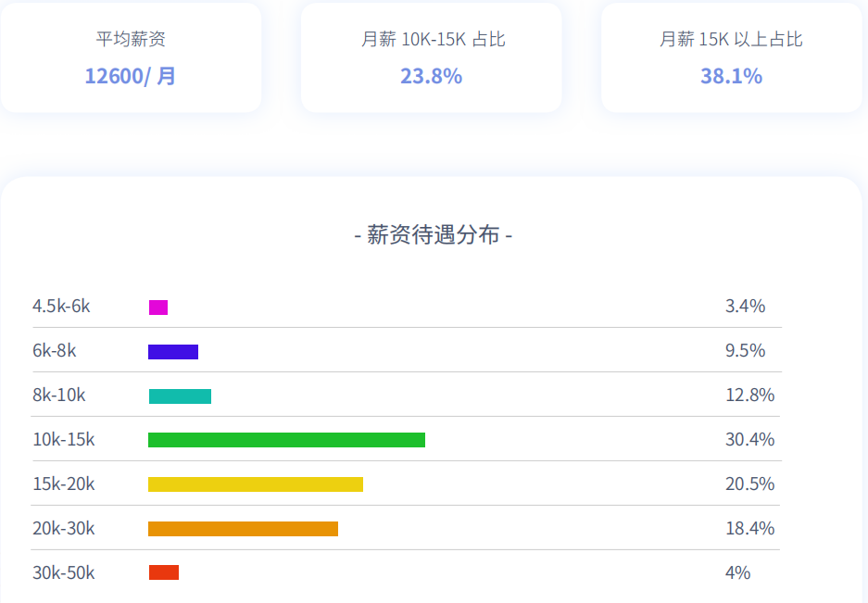This screenshot has width=868, height=603.
Task: Click the teal 8k-10k bar
Action: point(179,395)
